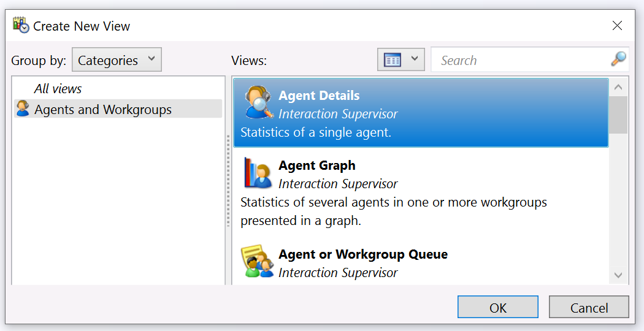Click the agent headset icon beside Agents and Workgroups

[23, 109]
